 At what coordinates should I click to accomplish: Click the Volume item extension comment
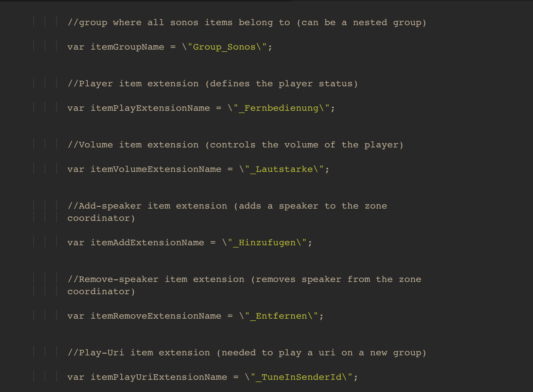pos(235,145)
